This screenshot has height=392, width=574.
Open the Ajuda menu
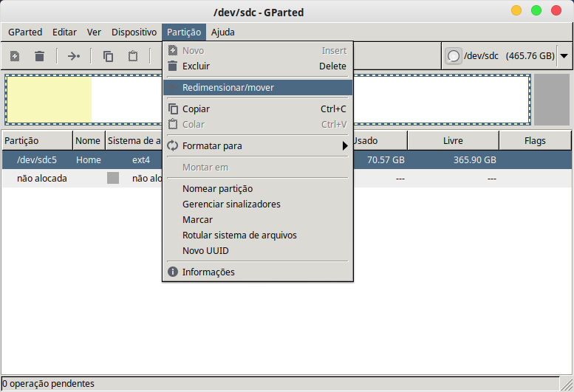point(222,32)
